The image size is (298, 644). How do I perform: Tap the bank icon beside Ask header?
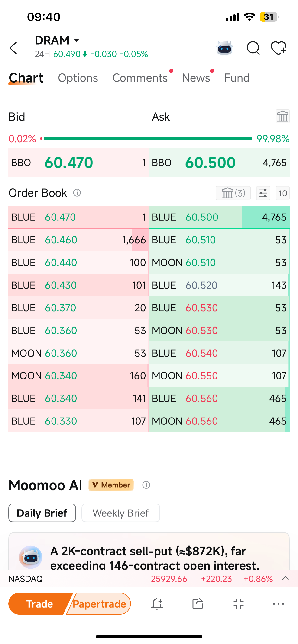pos(282,117)
